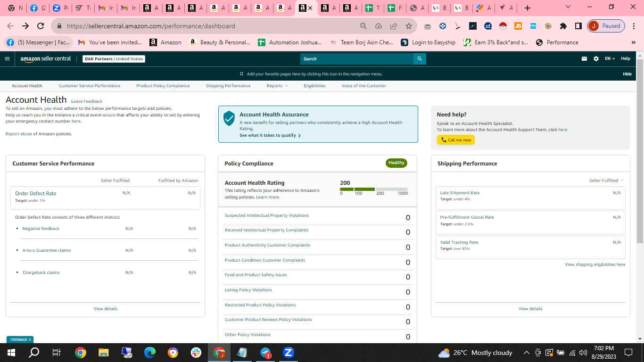
Task: Click the Report abuse link
Action: (x=18, y=134)
